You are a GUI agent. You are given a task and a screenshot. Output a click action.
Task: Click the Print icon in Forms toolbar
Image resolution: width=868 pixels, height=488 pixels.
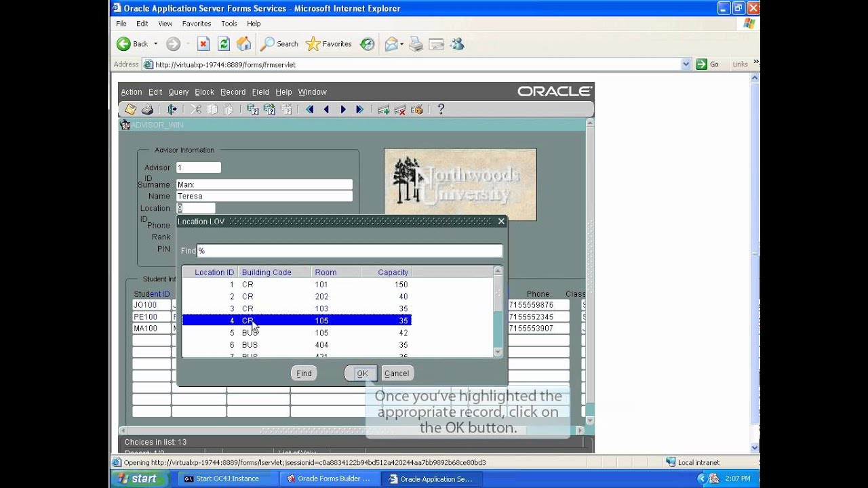(147, 109)
